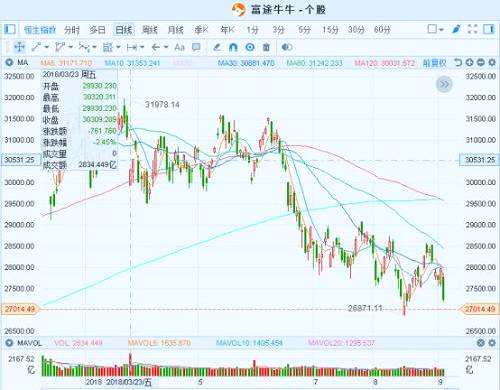The image size is (500, 390).
Task: Select the crosshair move cursor tool
Action: (19, 47)
